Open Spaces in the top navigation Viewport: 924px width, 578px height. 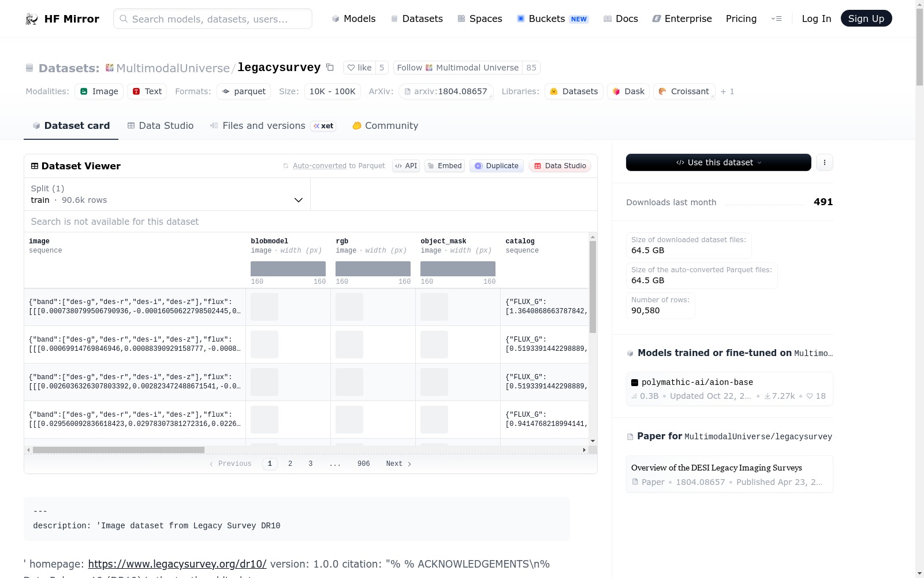coord(479,18)
